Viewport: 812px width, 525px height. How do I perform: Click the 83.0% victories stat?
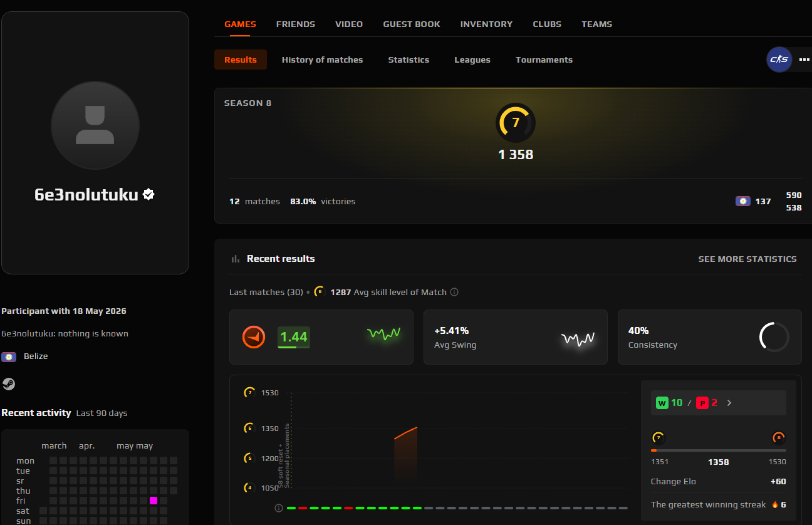pyautogui.click(x=323, y=201)
